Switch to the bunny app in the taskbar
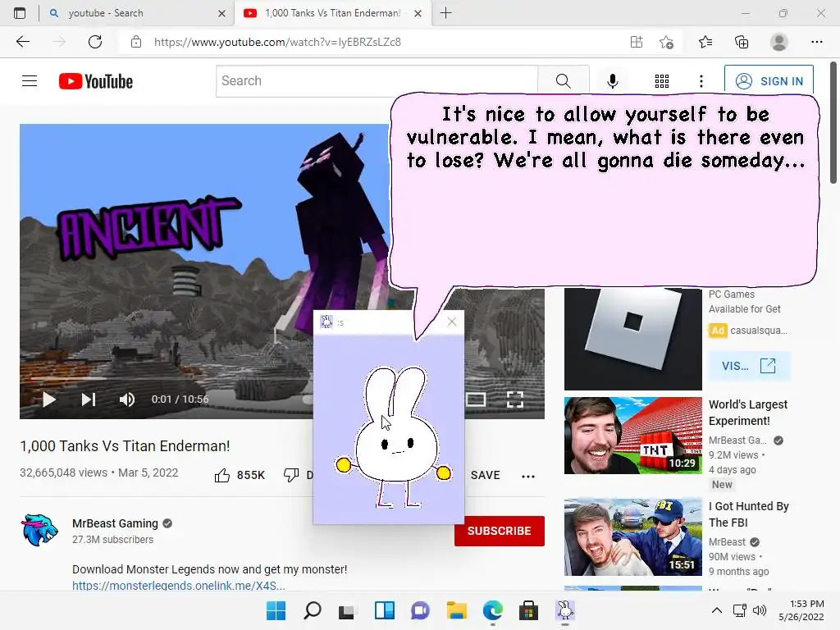This screenshot has width=840, height=630. [564, 610]
